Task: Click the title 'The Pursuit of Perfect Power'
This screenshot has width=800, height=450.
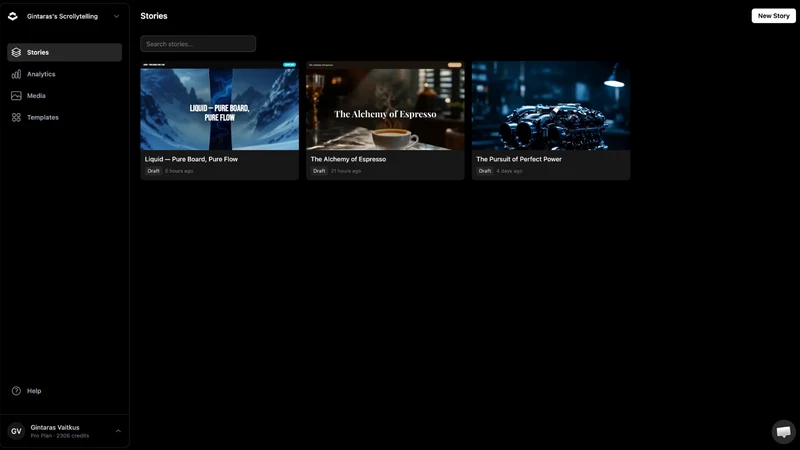Action: (519, 159)
